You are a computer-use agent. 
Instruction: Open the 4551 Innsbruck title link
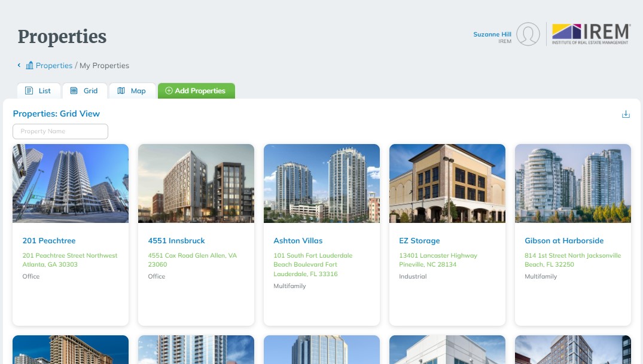pyautogui.click(x=176, y=241)
